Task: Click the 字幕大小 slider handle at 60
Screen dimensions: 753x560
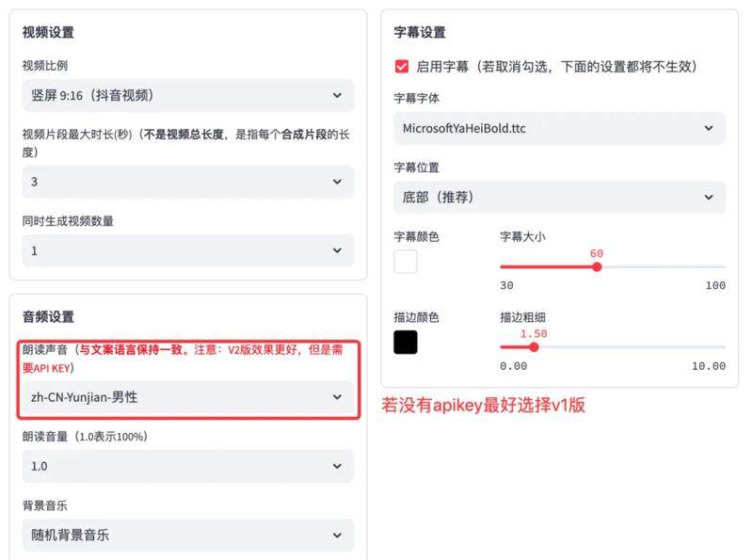Action: point(597,267)
